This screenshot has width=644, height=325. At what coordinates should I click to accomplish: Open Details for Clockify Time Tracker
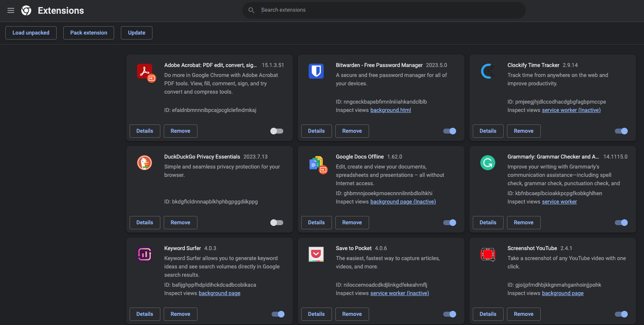click(x=488, y=131)
